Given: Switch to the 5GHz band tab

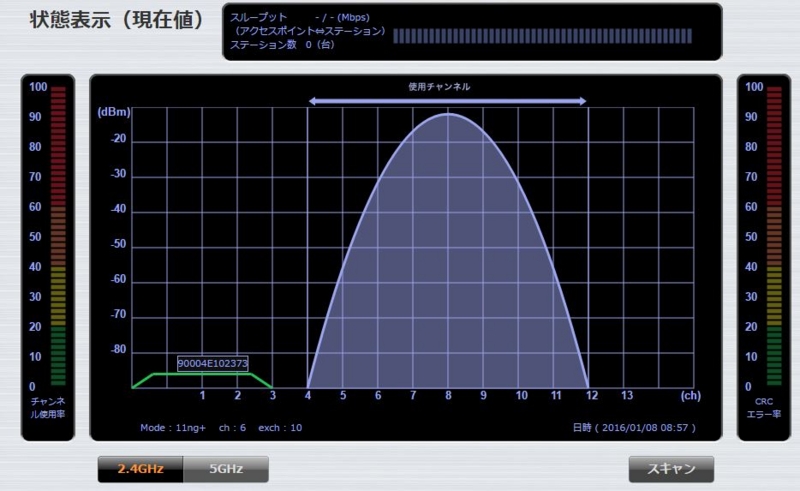Looking at the screenshot, I should click(226, 469).
